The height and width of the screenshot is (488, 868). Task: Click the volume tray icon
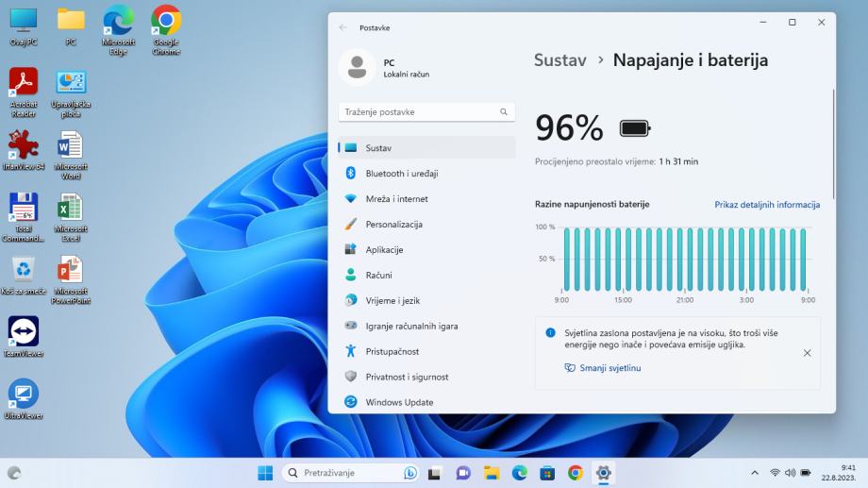tap(790, 473)
